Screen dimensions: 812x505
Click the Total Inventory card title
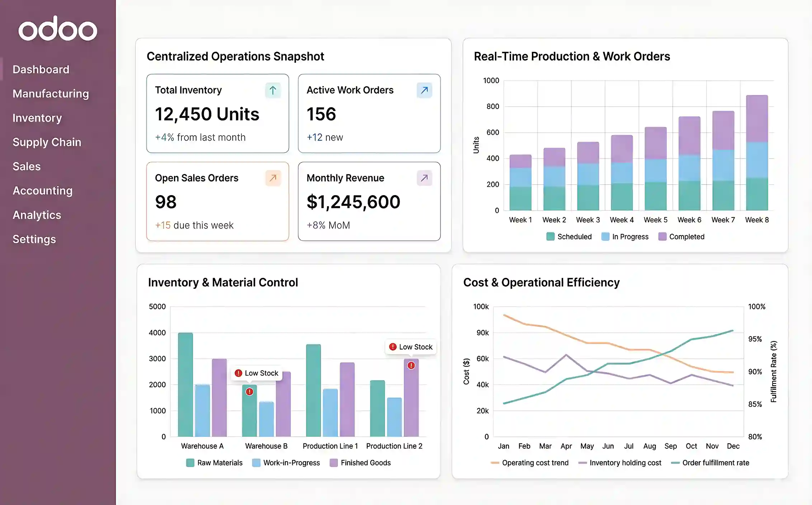point(188,90)
